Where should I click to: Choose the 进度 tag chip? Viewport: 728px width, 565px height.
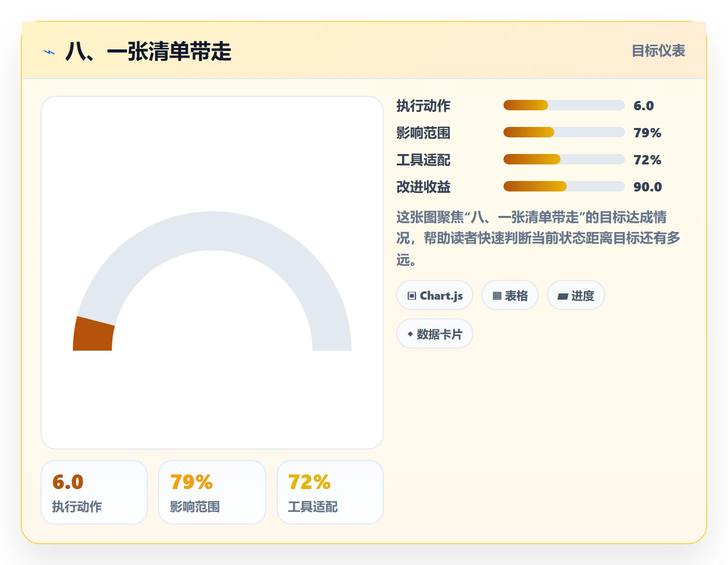[x=576, y=296]
